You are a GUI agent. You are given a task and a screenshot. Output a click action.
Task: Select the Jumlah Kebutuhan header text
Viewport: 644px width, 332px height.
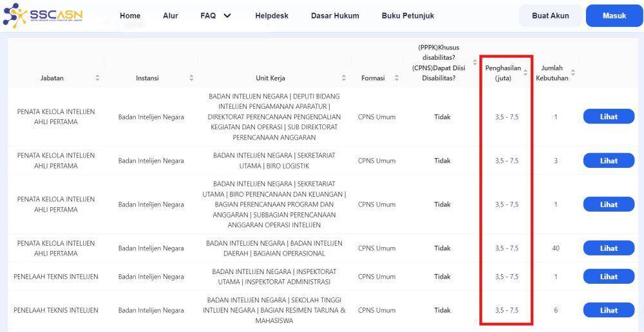(x=552, y=73)
